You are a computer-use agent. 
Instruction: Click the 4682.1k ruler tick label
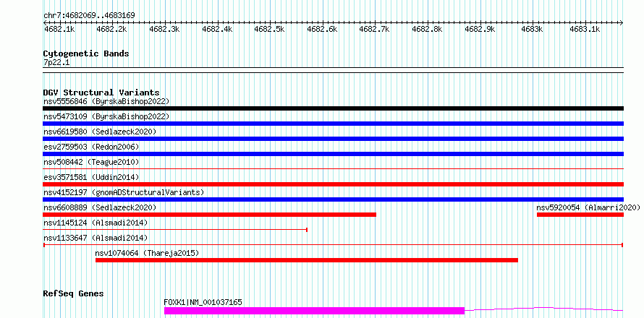click(59, 29)
